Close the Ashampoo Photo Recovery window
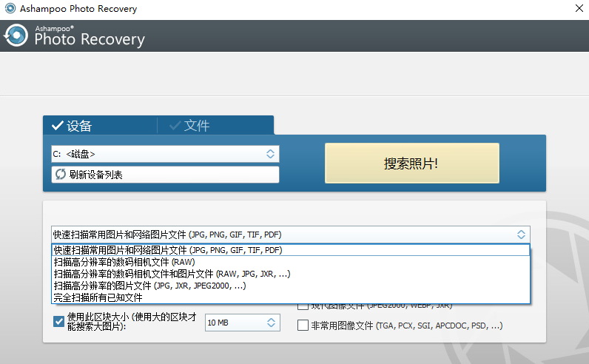This screenshot has height=364, width=589. click(x=579, y=8)
